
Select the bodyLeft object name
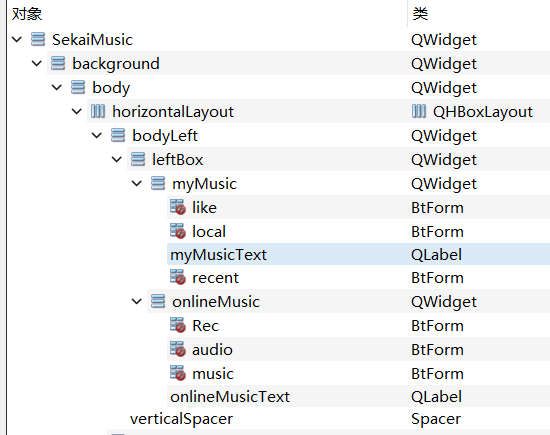(x=165, y=136)
